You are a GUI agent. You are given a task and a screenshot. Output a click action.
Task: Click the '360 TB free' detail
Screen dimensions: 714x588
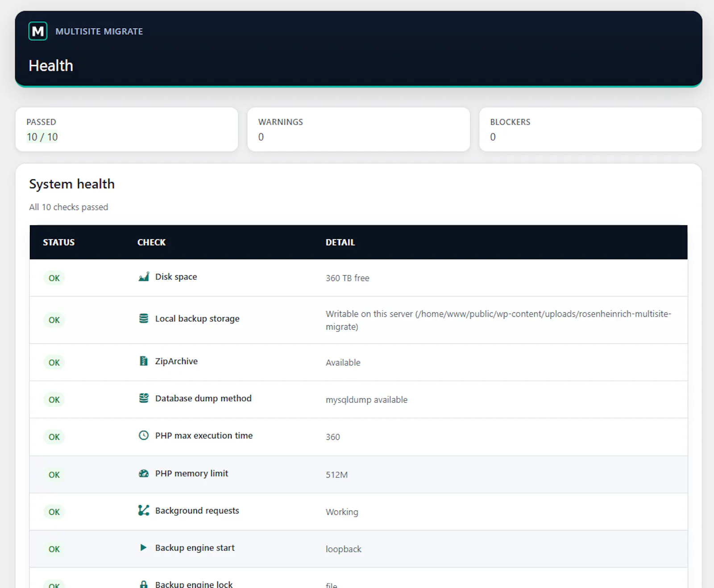pos(348,278)
